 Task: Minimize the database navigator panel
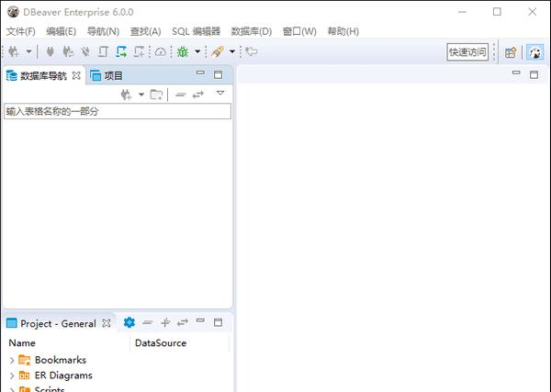200,73
